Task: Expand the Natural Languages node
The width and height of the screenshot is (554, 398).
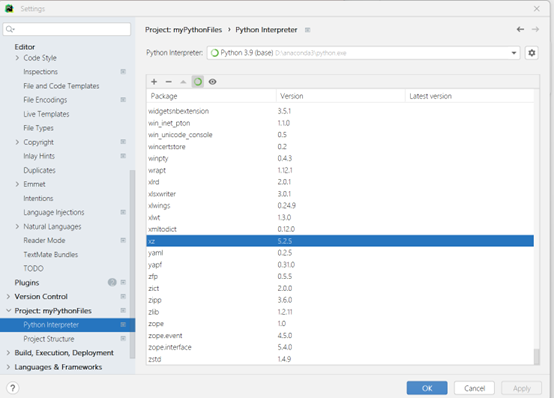Action: (x=17, y=226)
